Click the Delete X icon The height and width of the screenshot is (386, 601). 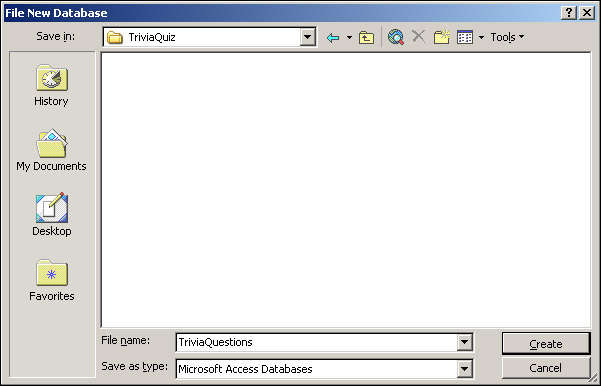click(419, 37)
